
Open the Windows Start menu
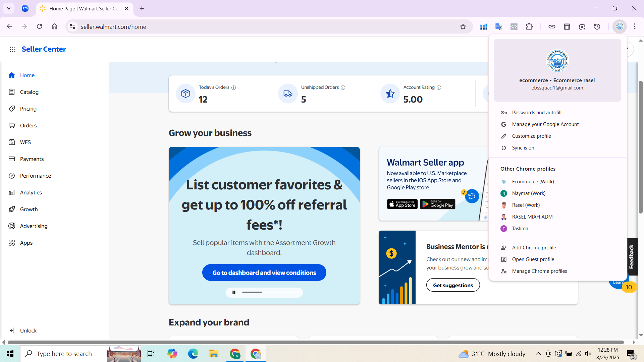click(x=10, y=354)
